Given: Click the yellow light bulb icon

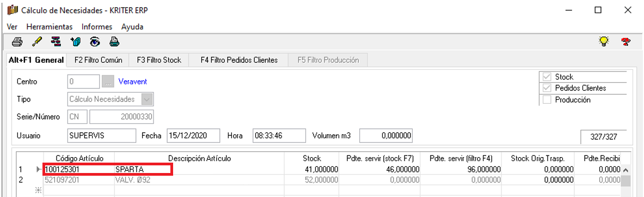Looking at the screenshot, I should 603,41.
